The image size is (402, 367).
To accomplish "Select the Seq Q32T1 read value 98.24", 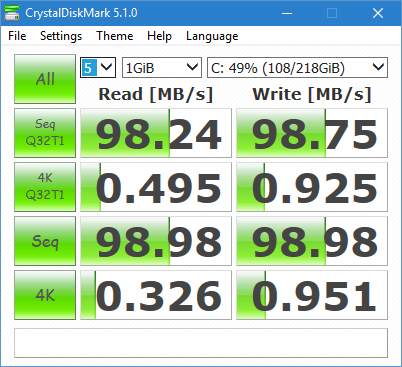I will coord(156,133).
